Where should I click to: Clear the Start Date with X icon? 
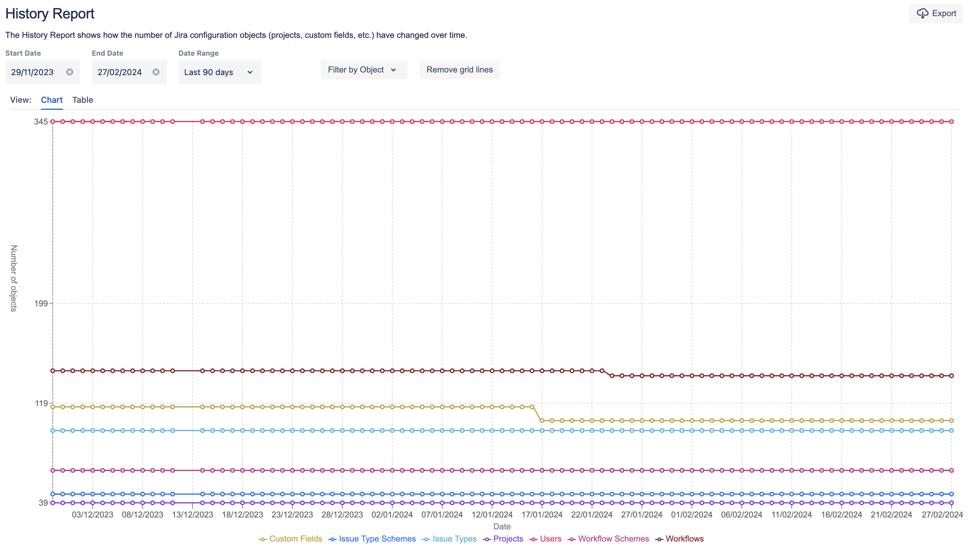[x=70, y=72]
